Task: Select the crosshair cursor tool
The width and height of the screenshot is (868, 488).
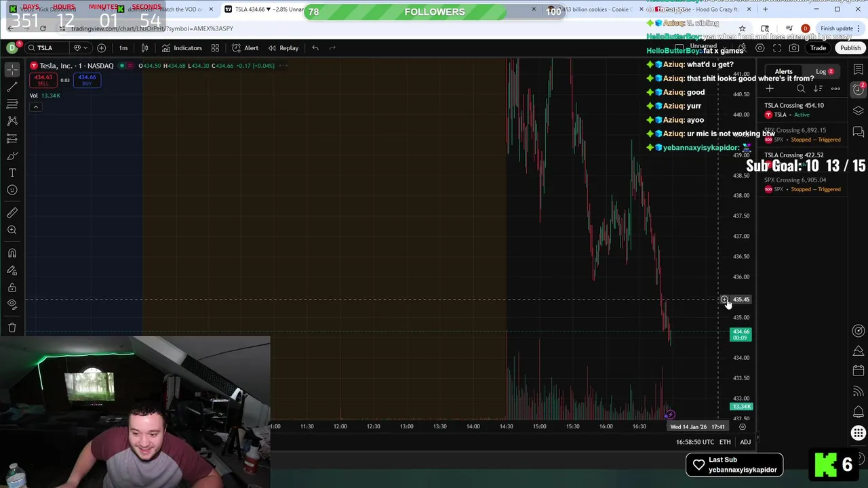Action: coord(12,70)
